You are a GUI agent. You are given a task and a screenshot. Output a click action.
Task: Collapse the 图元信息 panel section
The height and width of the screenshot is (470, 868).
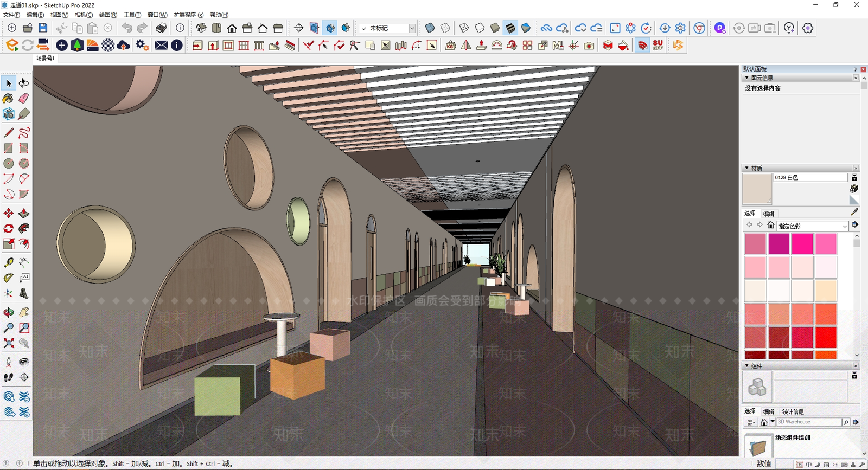pyautogui.click(x=747, y=78)
